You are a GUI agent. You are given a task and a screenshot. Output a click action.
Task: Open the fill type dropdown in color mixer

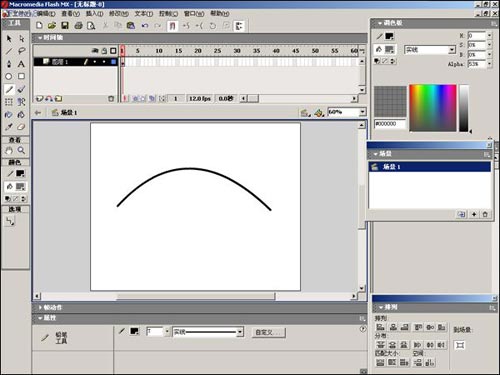(x=452, y=50)
